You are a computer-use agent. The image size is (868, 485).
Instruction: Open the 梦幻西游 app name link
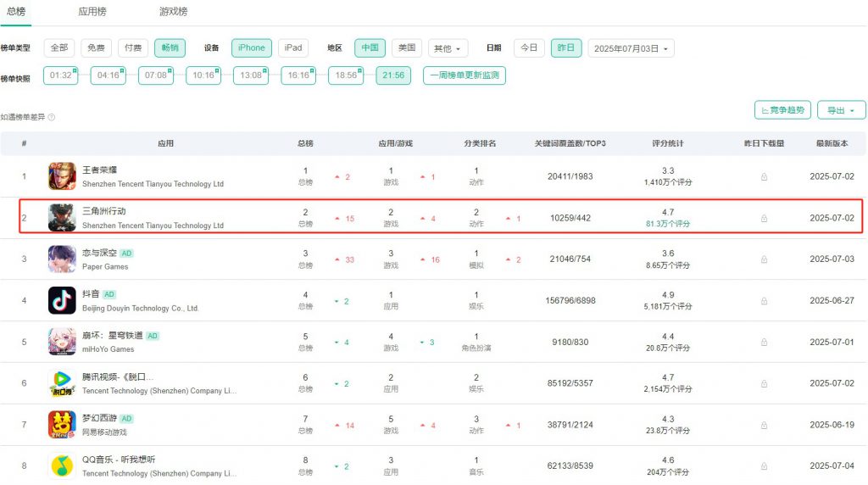(x=100, y=418)
